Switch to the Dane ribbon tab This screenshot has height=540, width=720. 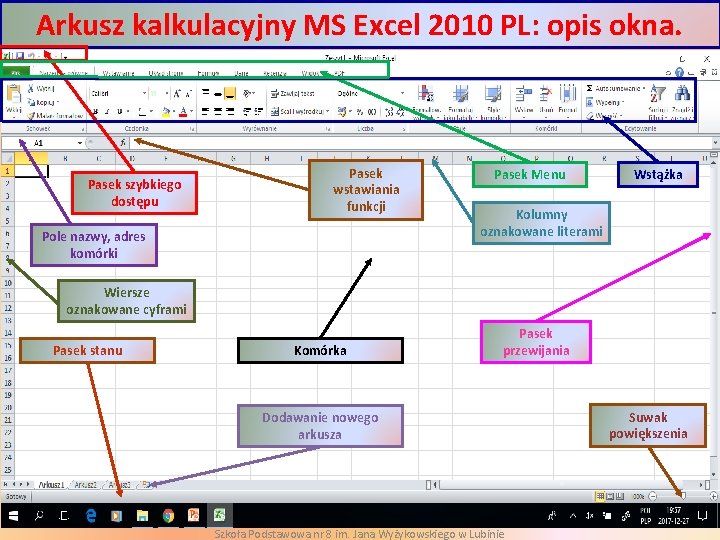[242, 73]
